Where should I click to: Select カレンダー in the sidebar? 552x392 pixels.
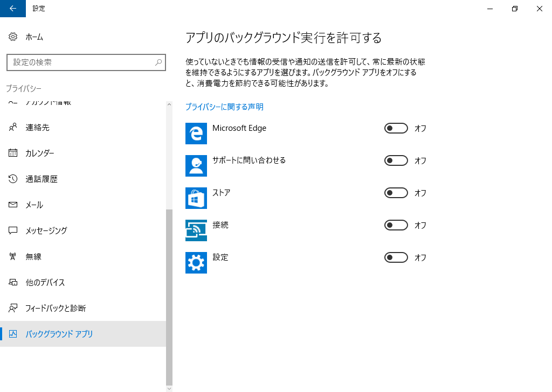click(x=39, y=153)
